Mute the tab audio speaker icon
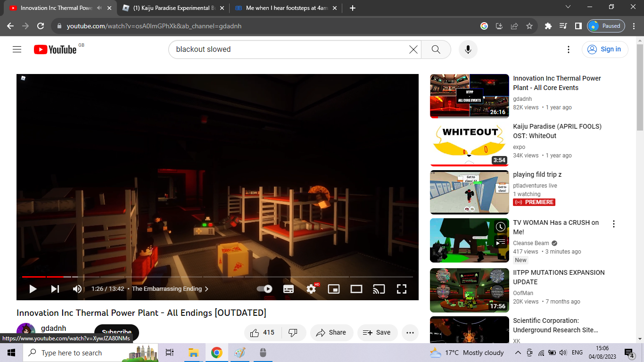The height and width of the screenshot is (362, 644). click(99, 8)
